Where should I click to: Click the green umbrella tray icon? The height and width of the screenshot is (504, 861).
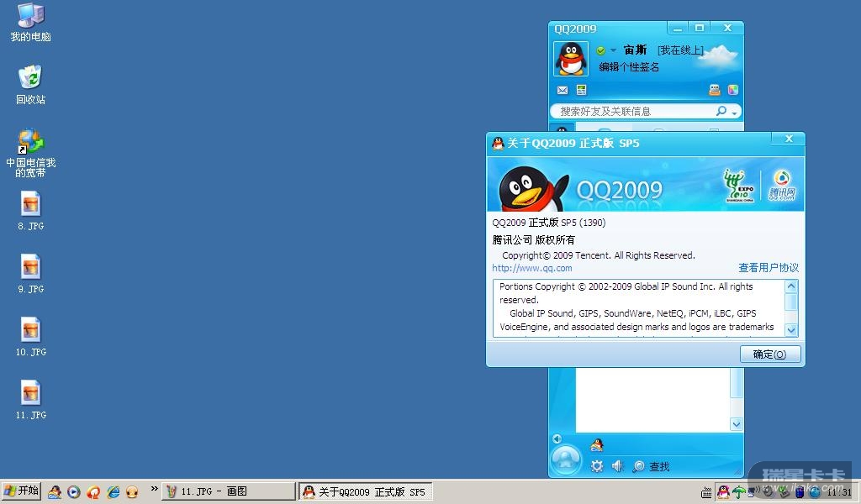(739, 492)
